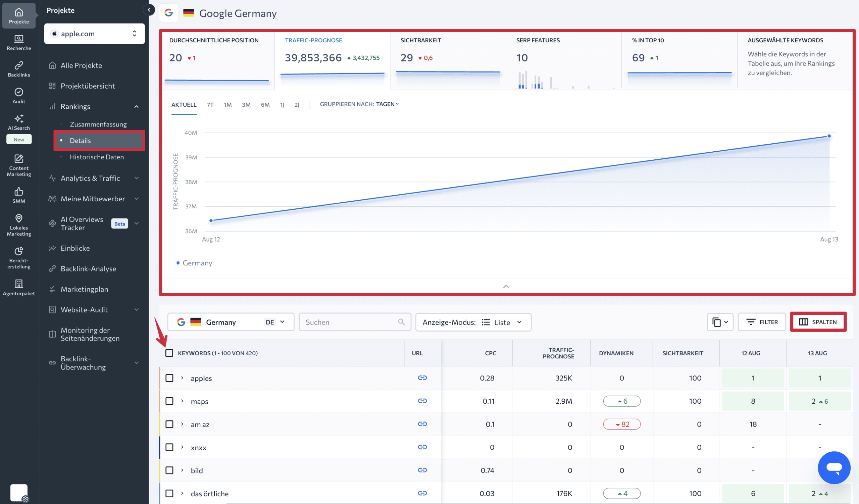
Task: Click the Einblicke icon in sidebar
Action: click(x=52, y=248)
